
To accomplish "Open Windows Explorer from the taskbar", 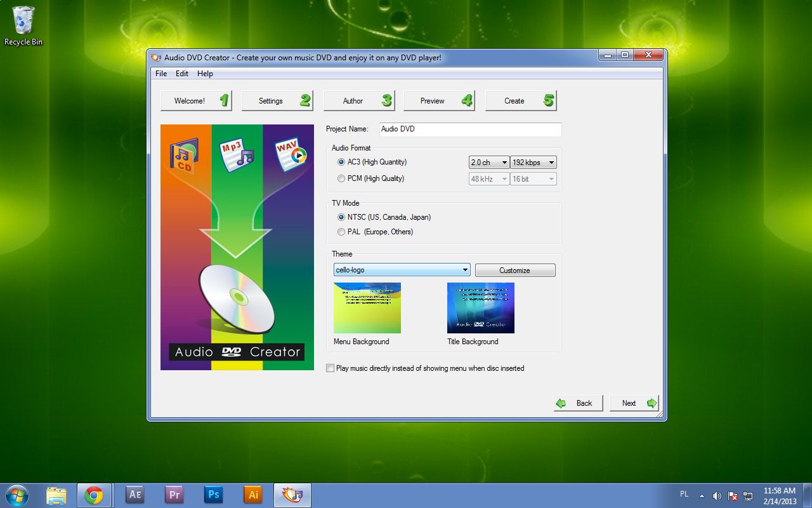I will (x=56, y=495).
